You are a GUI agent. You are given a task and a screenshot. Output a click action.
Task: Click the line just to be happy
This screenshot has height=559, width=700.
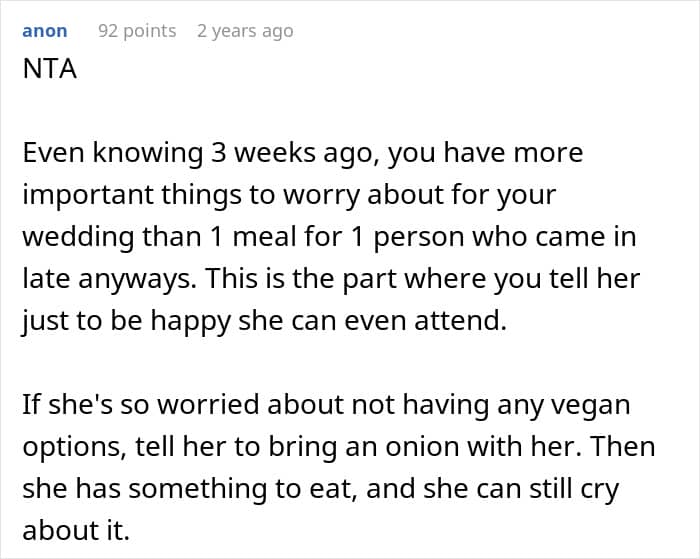(x=264, y=321)
